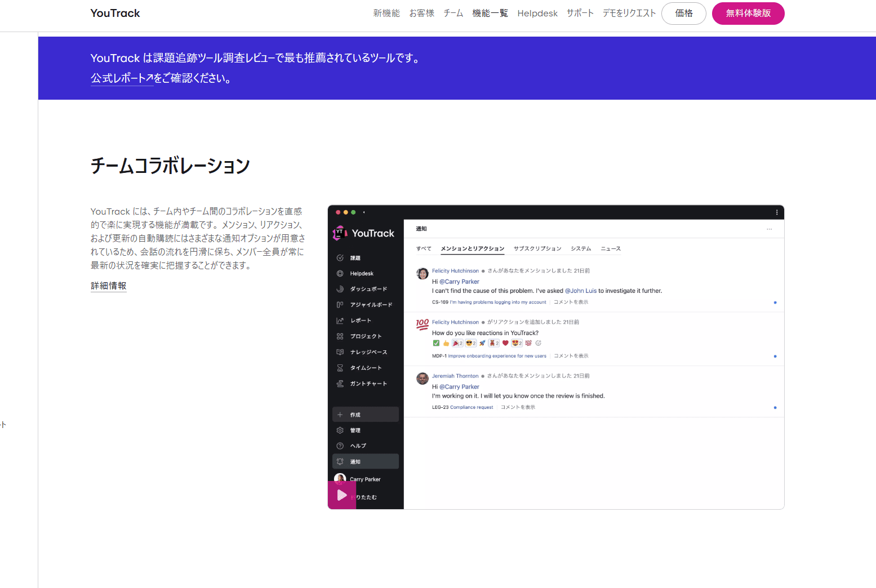Open the horizontal ellipsis menu beside 通知 title
The height and width of the screenshot is (588, 876).
(770, 229)
